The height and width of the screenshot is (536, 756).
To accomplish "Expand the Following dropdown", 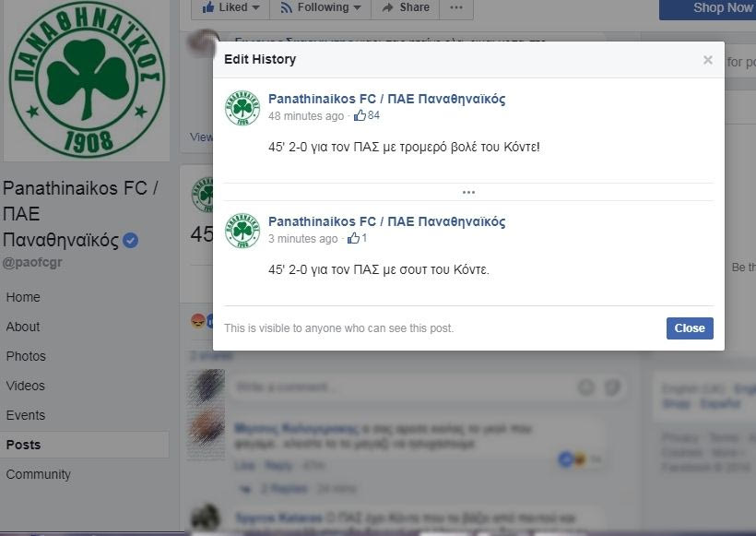I will click(x=320, y=7).
